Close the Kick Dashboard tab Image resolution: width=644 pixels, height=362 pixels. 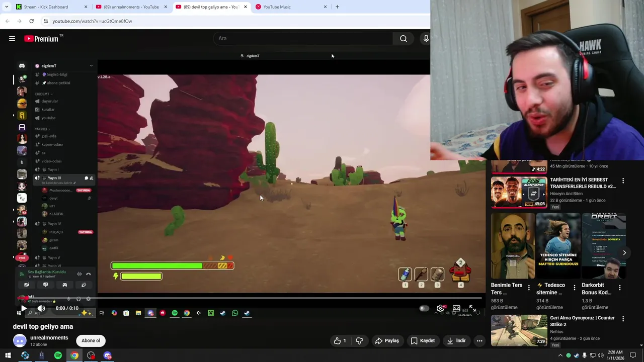tap(86, 7)
